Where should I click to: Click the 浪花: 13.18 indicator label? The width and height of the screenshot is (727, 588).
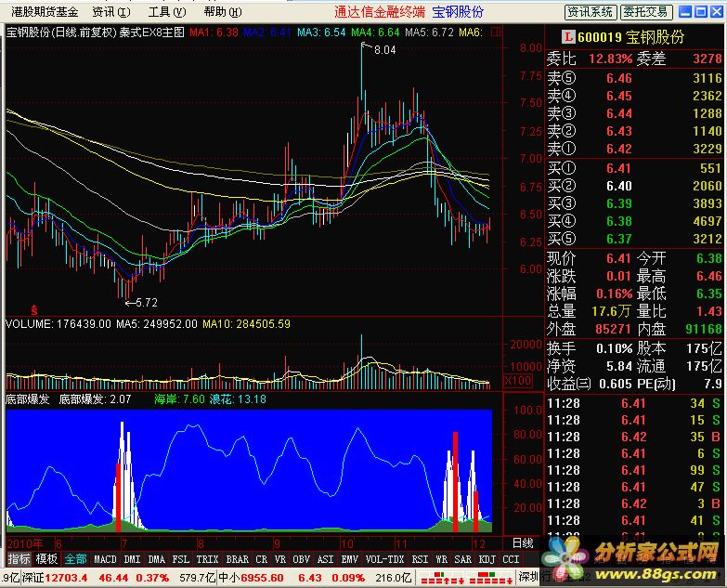pos(238,399)
